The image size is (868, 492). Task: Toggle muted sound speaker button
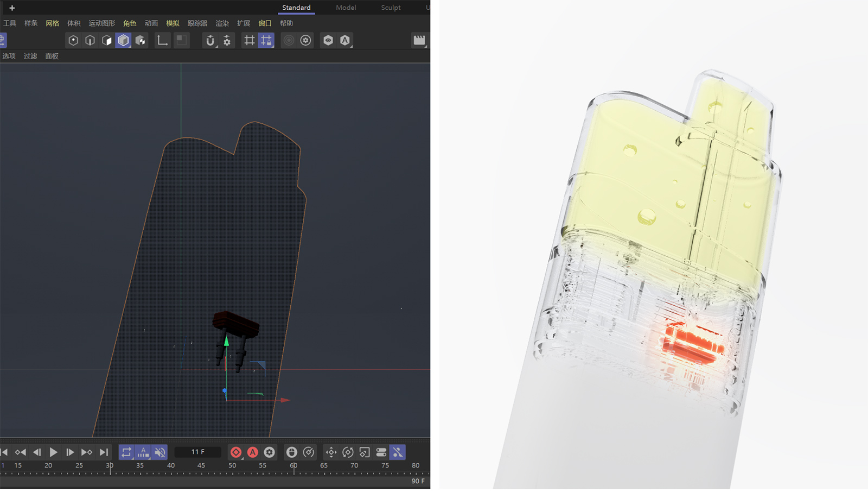[x=160, y=452]
